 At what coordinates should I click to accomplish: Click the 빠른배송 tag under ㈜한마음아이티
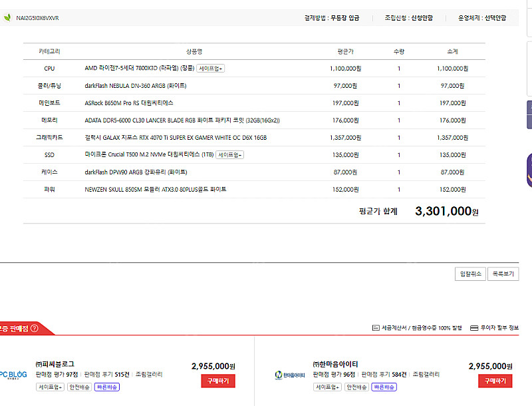384,387
